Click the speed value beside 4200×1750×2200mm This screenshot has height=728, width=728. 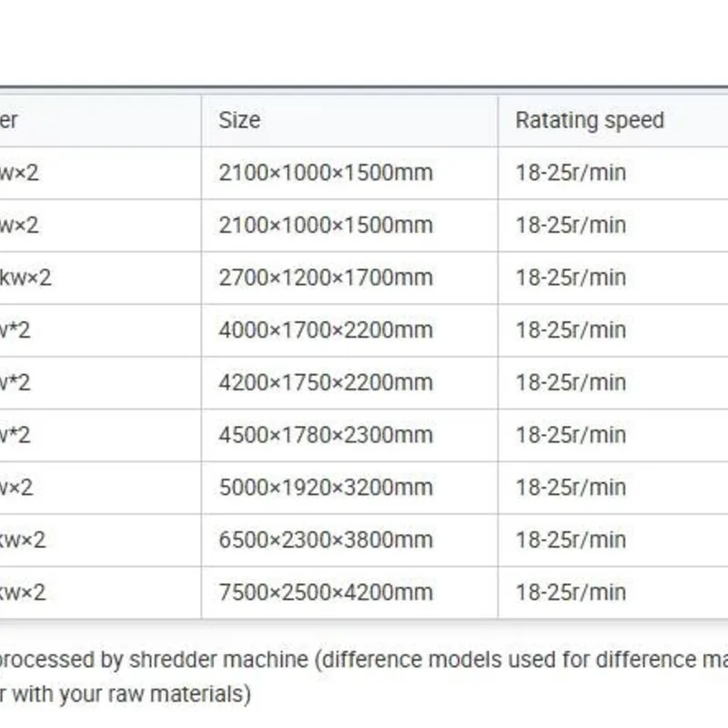(x=571, y=382)
